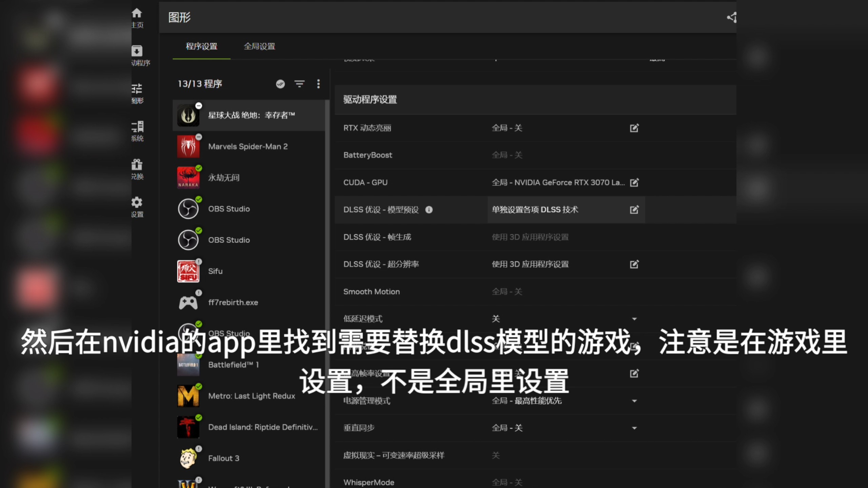868x488 pixels.
Task: Select Dead Island: Riptide Definitive program
Action: 249,427
